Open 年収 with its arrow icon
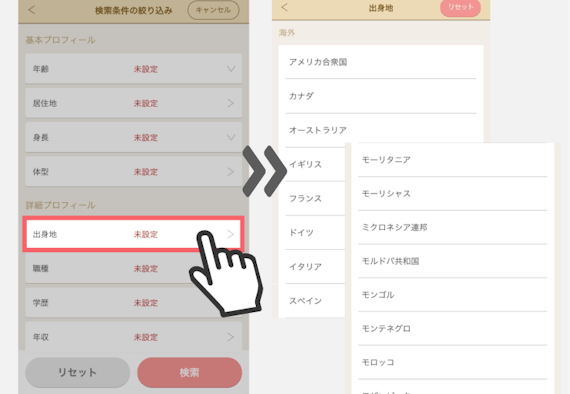 pyautogui.click(x=230, y=337)
